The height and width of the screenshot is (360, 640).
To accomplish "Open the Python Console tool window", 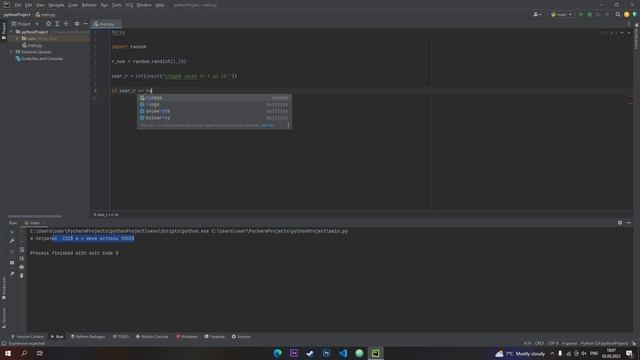I will pos(152,337).
